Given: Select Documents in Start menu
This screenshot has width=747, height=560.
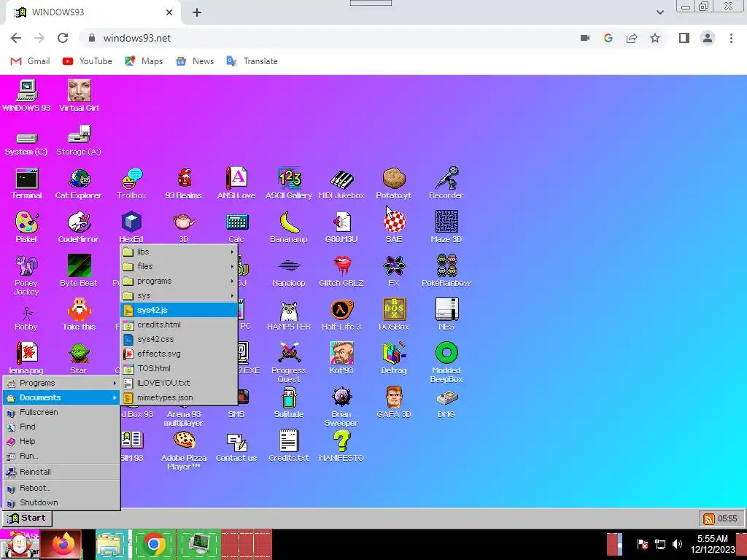Looking at the screenshot, I should pos(61,397).
